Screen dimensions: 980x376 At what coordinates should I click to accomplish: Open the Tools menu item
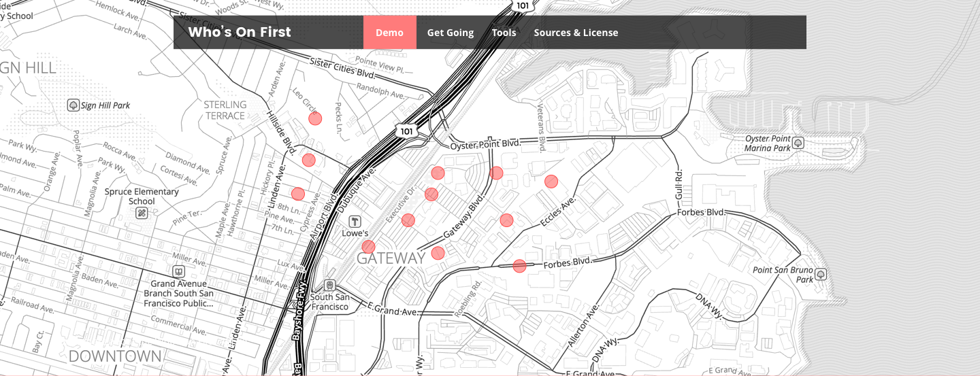504,33
